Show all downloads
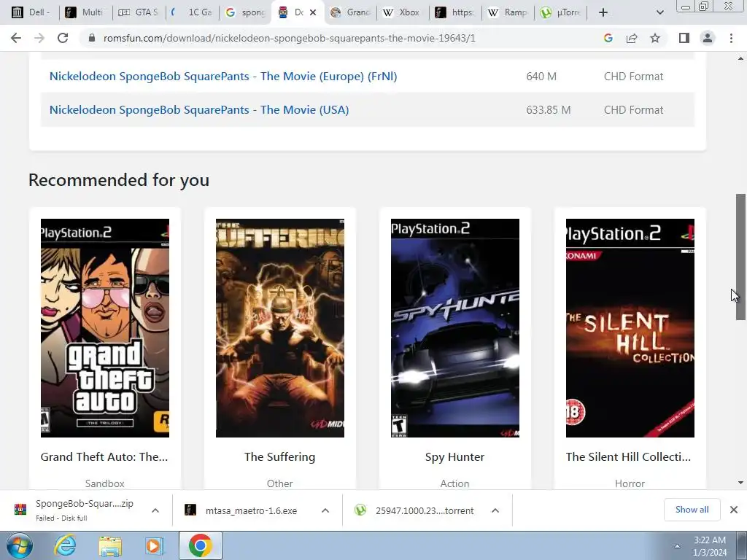 coord(692,510)
